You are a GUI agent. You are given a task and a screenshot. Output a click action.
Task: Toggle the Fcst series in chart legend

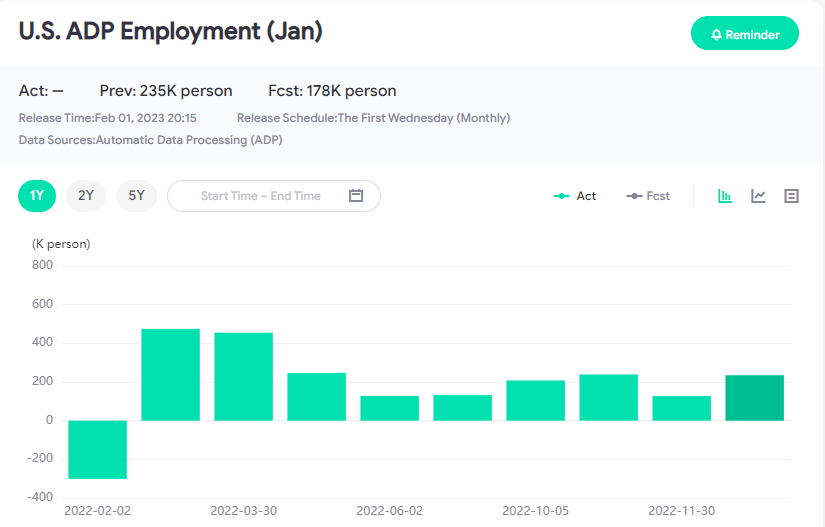click(648, 196)
